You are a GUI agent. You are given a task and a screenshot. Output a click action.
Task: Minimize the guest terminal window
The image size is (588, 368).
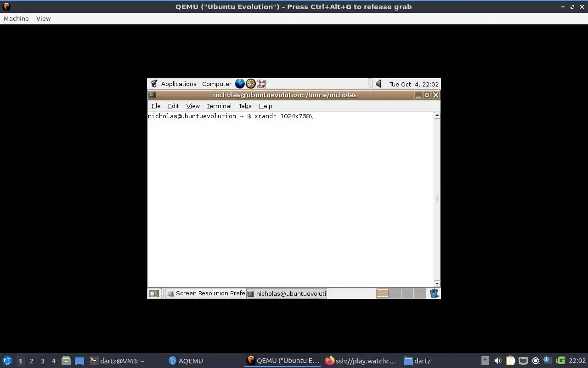(418, 95)
